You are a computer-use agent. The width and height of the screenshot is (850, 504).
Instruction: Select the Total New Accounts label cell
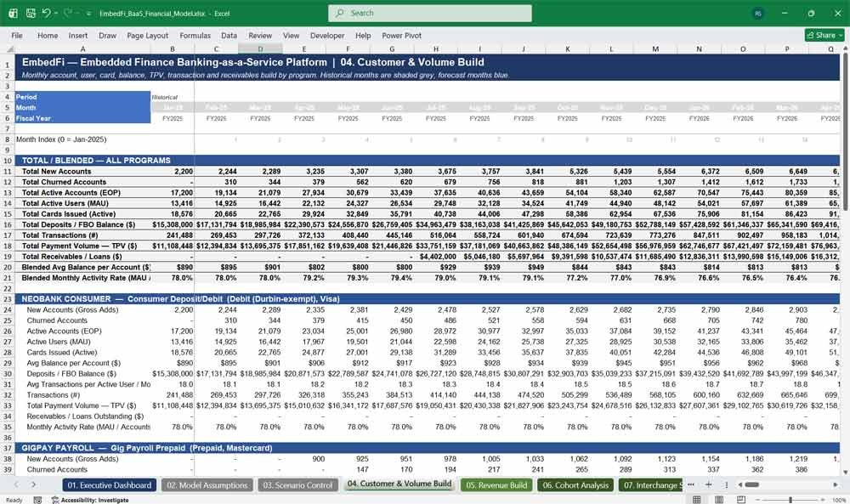click(x=82, y=171)
